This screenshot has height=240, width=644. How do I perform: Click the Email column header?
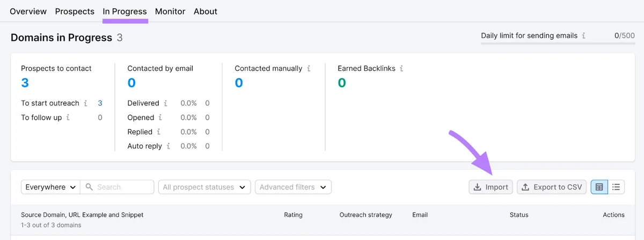click(420, 215)
